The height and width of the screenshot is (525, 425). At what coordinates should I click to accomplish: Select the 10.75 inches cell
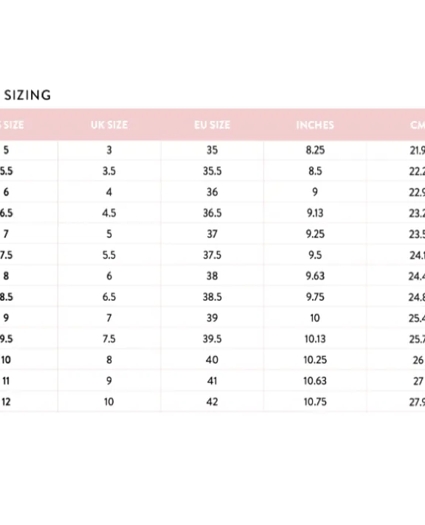point(315,402)
